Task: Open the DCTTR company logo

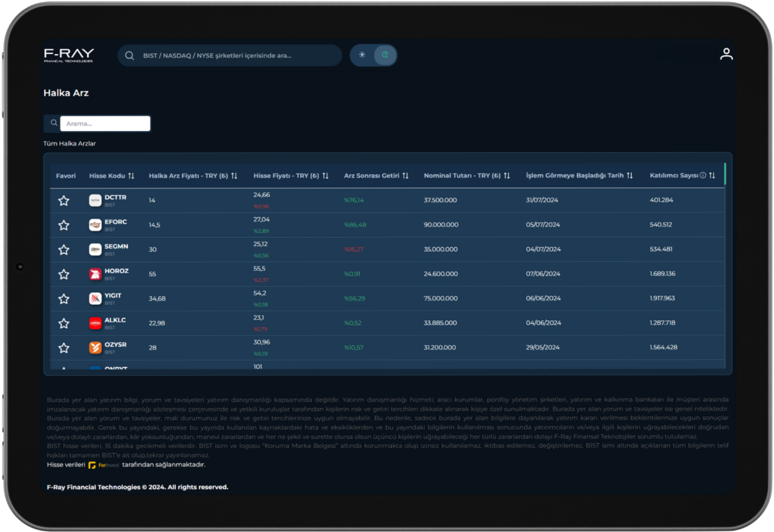Action: coord(95,200)
